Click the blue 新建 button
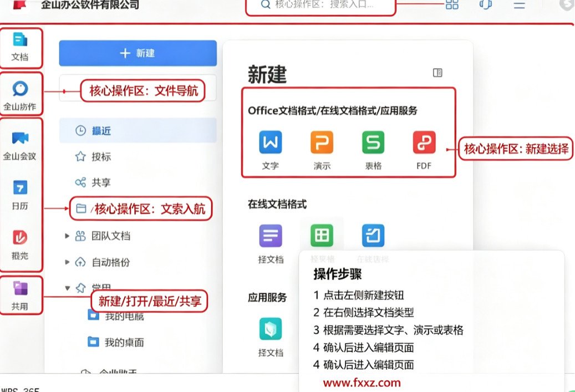 [x=138, y=53]
